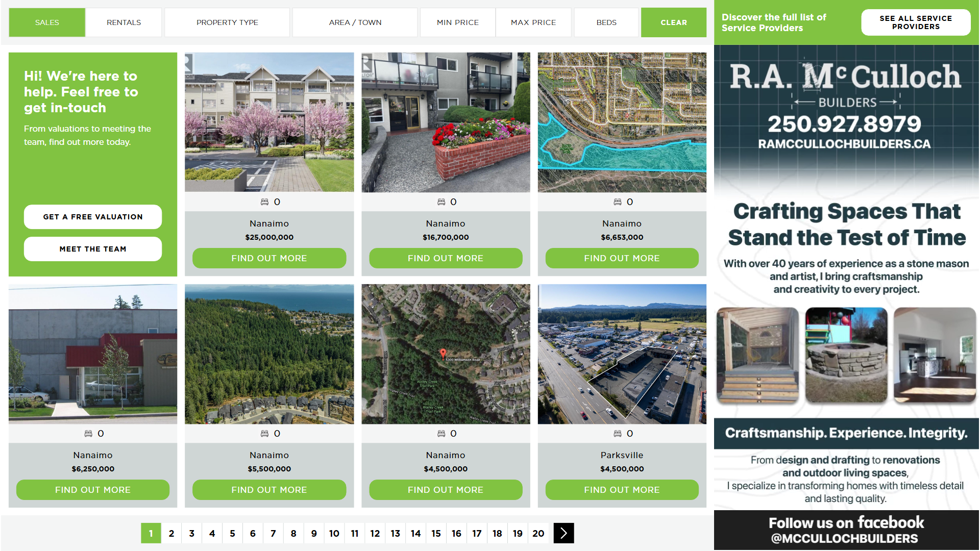980x551 pixels.
Task: Open the Min Price dropdown
Action: (457, 22)
